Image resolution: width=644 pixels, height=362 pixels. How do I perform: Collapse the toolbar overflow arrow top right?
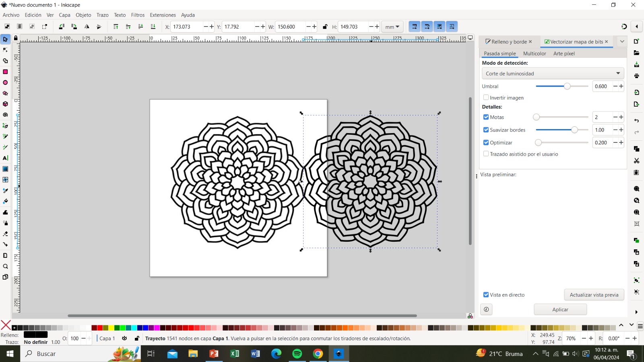pyautogui.click(x=636, y=27)
